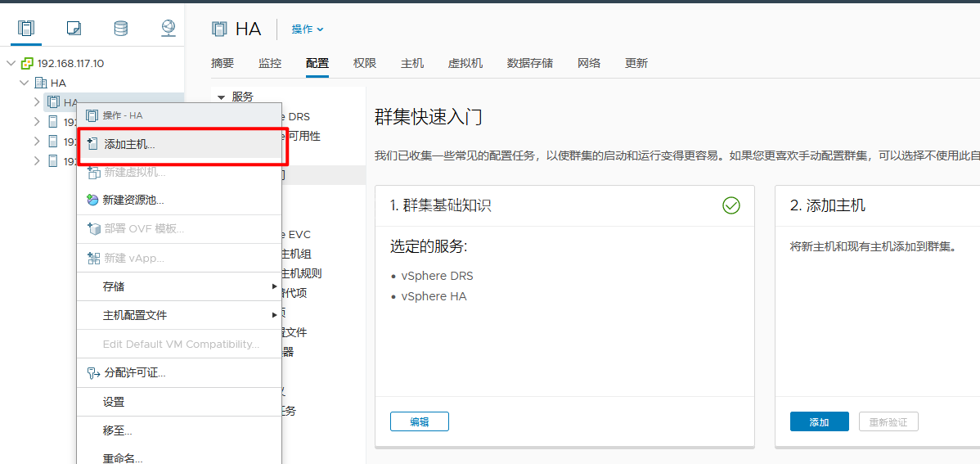Viewport: 980px width, 464px height.
Task: Expand the 主机配置文件 submenu arrow
Action: (274, 315)
